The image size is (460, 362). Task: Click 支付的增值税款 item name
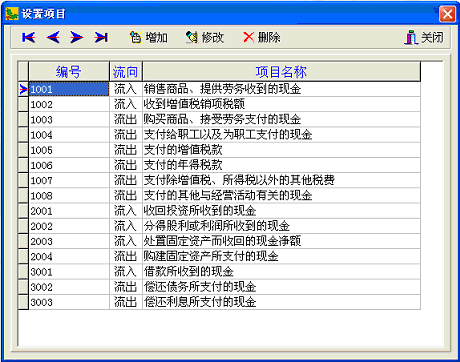pos(183,150)
